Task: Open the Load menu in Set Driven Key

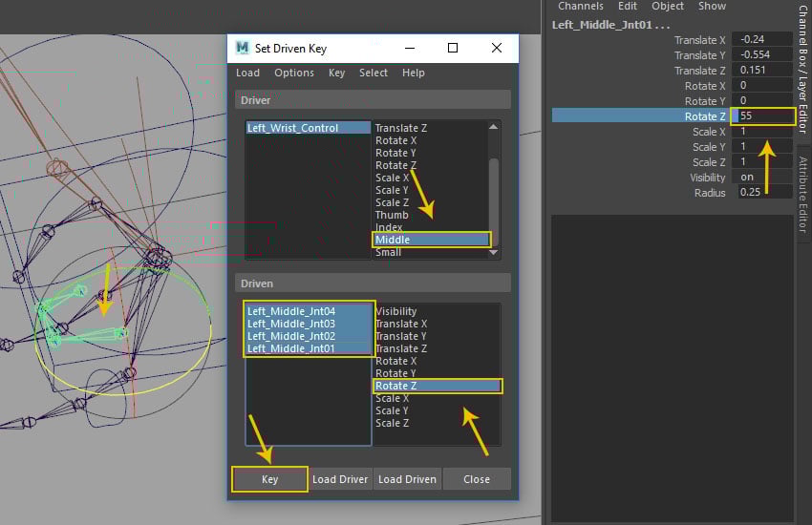Action: click(x=247, y=73)
